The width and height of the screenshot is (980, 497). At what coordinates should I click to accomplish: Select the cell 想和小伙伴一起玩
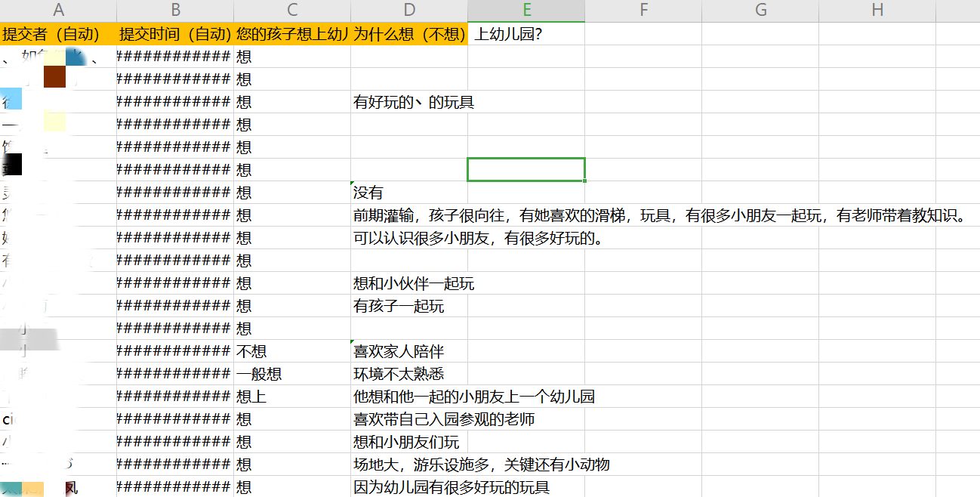point(409,283)
